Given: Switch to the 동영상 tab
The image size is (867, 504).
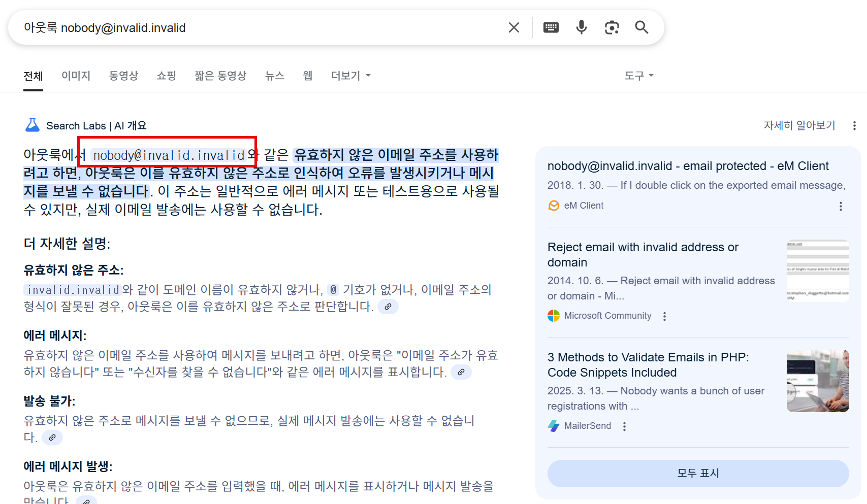Looking at the screenshot, I should click(x=123, y=76).
